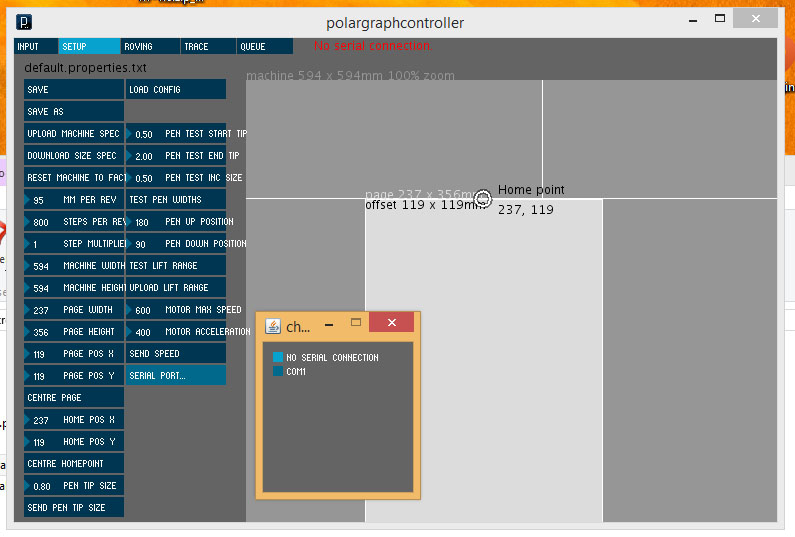Click the 'offset 119 x 119mm' label
This screenshot has height=537, width=795.
[423, 205]
